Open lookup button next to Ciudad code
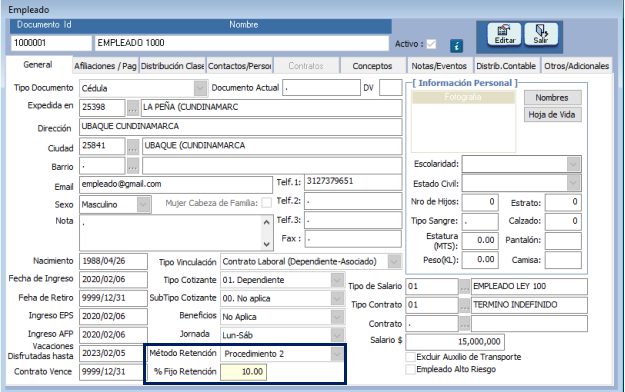Image resolution: width=625 pixels, height=392 pixels. 133,147
